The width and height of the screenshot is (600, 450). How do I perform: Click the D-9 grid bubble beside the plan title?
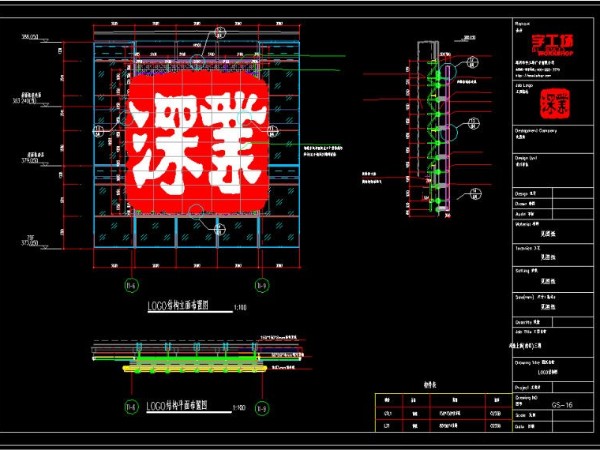pyautogui.click(x=262, y=408)
